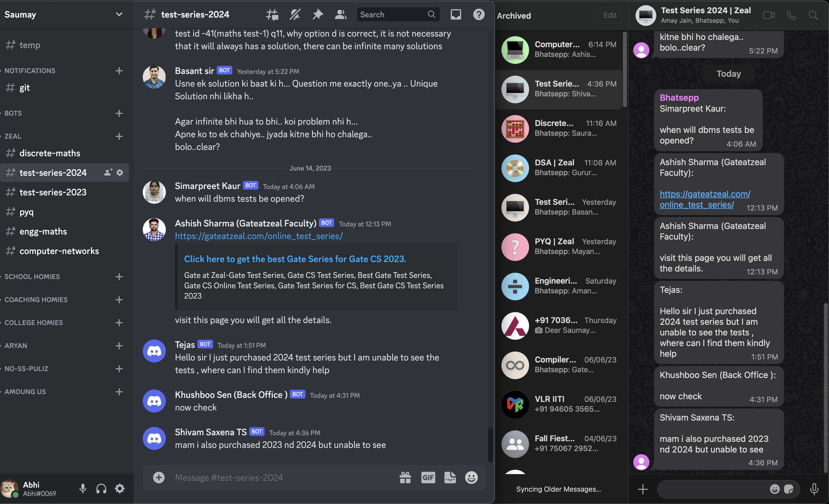Image resolution: width=829 pixels, height=504 pixels.
Task: Open the gift menu in message bar
Action: tap(405, 477)
